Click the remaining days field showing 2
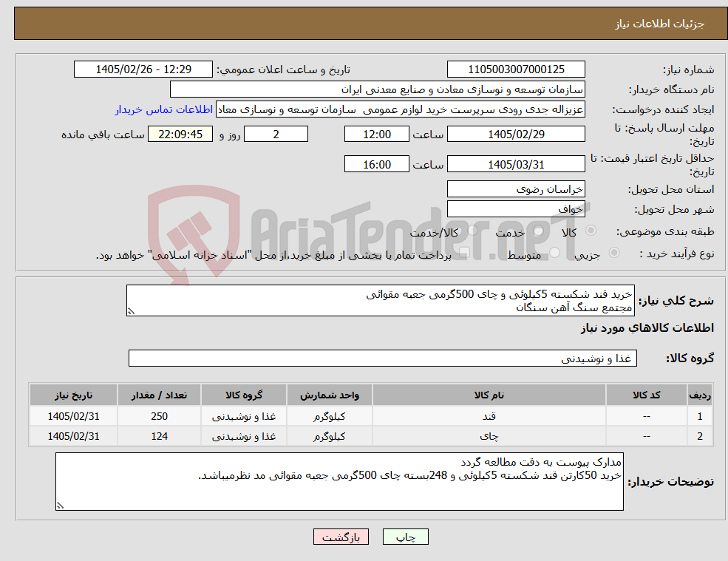This screenshot has height=561, width=728. [276, 135]
